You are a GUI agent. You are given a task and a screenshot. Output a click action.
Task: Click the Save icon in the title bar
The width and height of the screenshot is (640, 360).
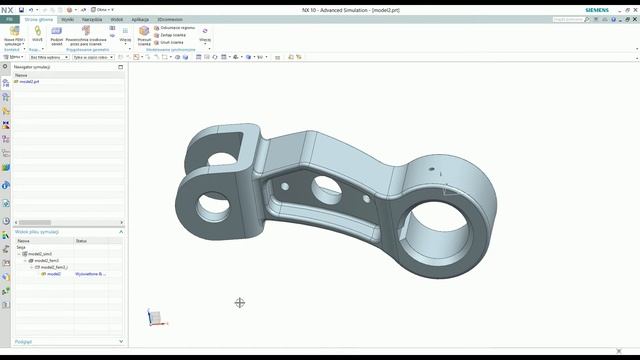click(21, 10)
